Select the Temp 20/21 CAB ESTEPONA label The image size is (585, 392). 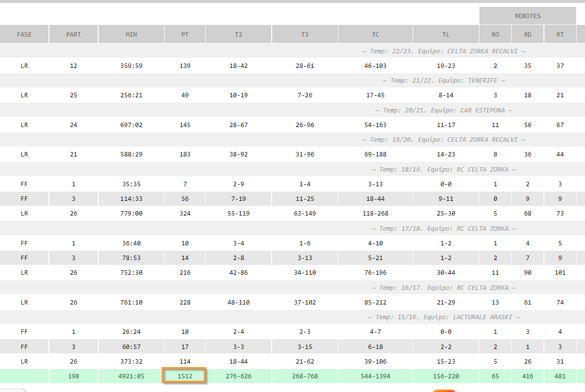click(x=444, y=110)
